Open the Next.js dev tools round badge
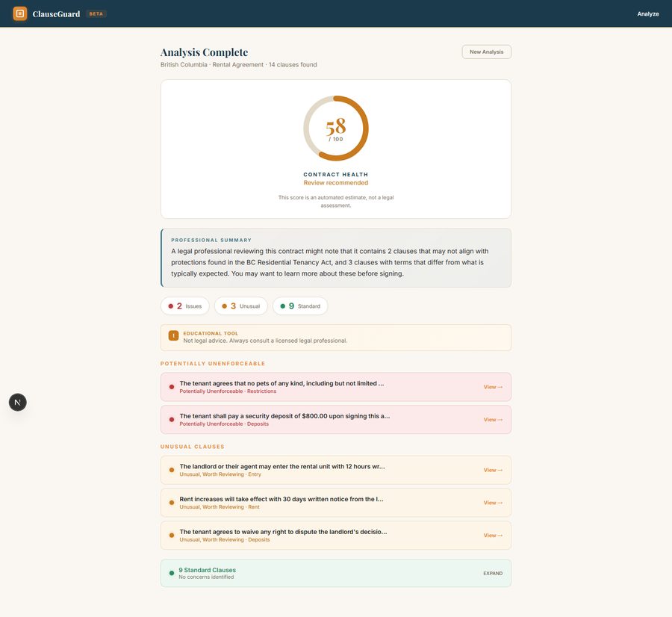 click(x=18, y=402)
